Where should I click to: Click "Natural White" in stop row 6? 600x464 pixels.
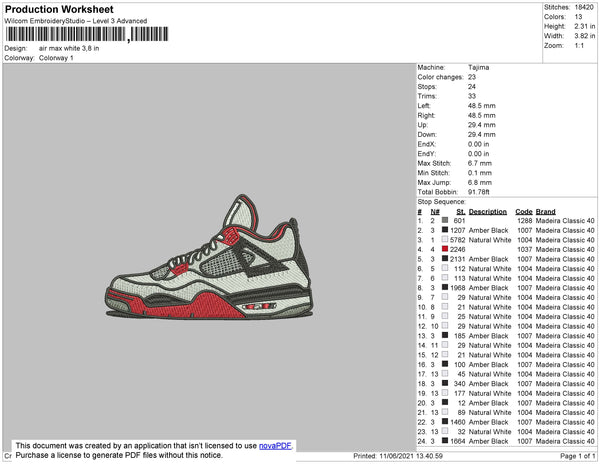(490, 269)
